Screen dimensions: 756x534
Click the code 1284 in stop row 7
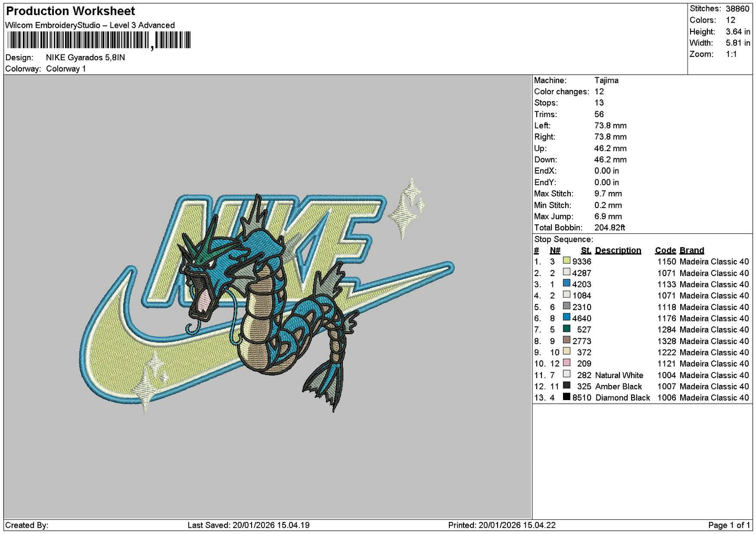coord(667,330)
